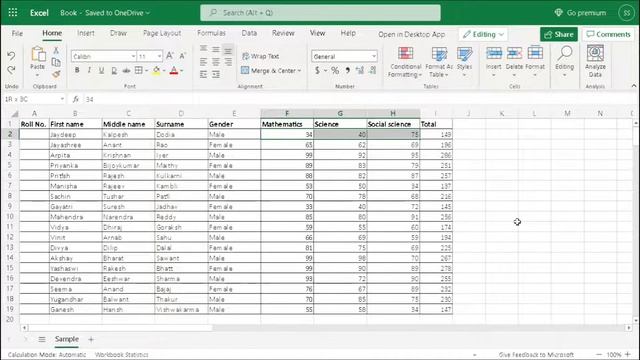Cut selection with the scissors icon
Viewport: 640px width, 360px height.
[x=56, y=51]
